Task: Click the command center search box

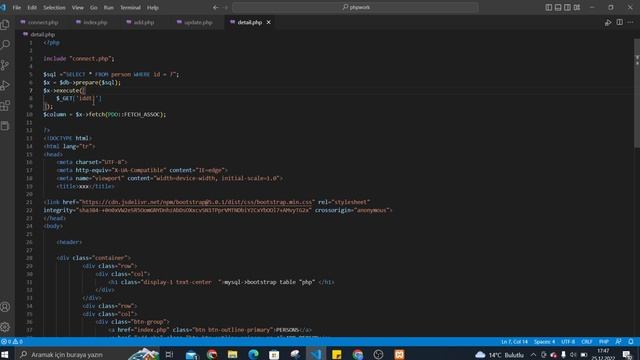Action: click(355, 7)
